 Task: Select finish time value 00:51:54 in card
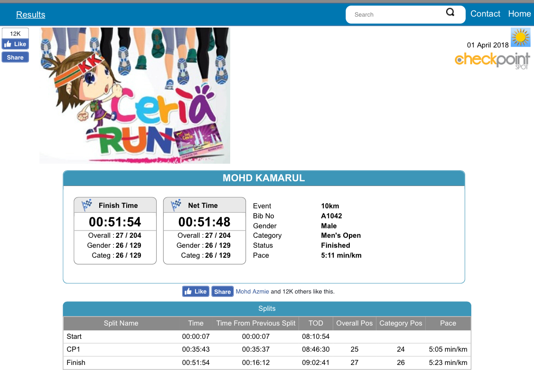pyautogui.click(x=115, y=222)
